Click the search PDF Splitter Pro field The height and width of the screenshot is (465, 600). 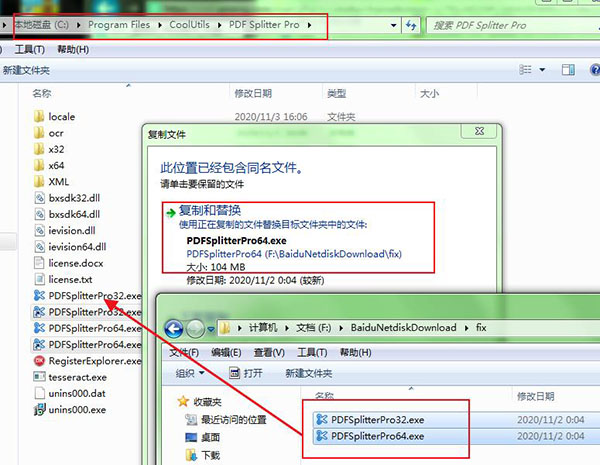[513, 25]
